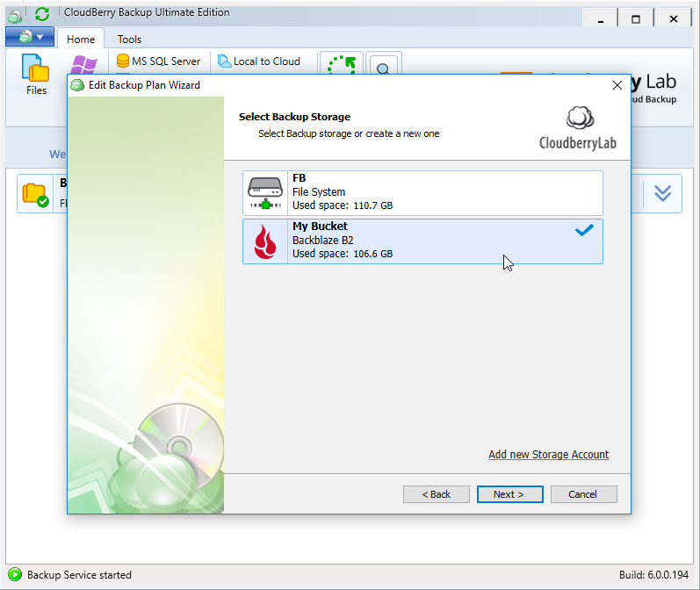700x590 pixels.
Task: Click the Backblaze flame icon
Action: [x=265, y=241]
